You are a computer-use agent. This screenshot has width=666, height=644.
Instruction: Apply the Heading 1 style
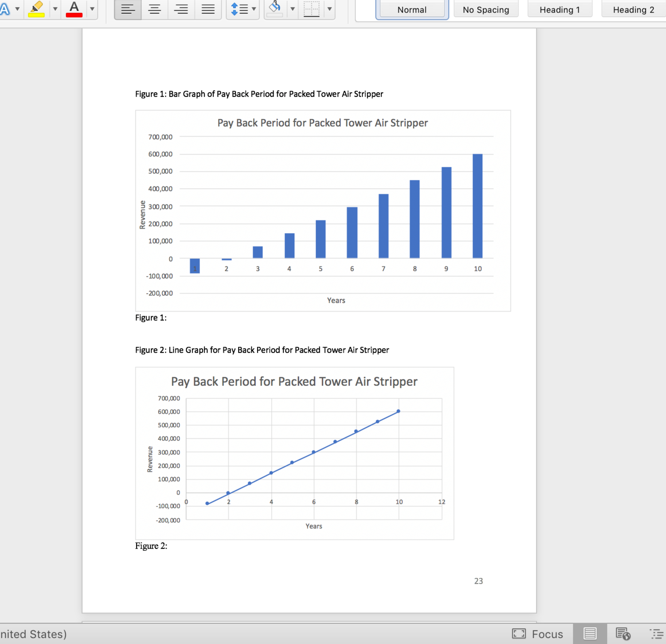tap(559, 9)
